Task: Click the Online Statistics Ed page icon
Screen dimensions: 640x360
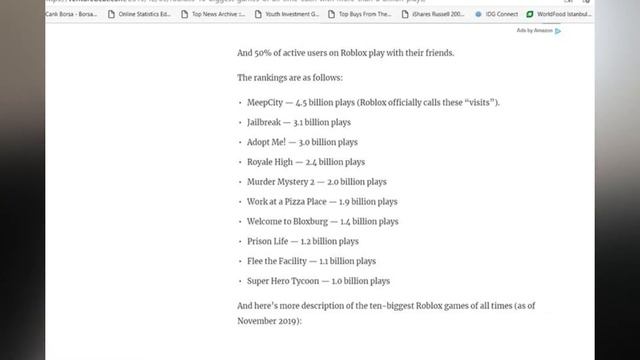Action: 111,14
